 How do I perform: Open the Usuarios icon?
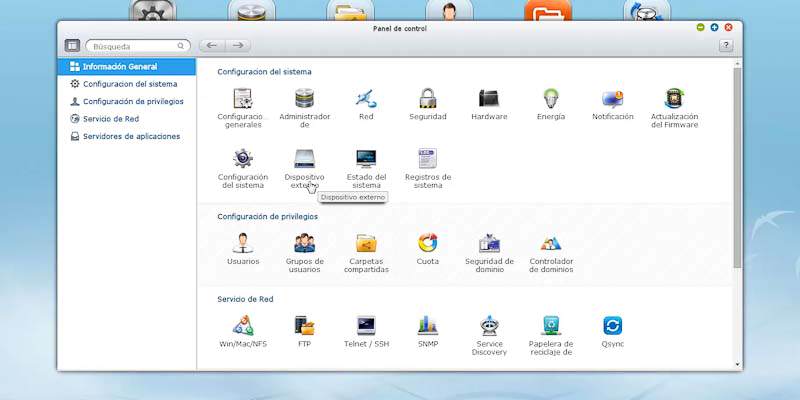[x=243, y=243]
